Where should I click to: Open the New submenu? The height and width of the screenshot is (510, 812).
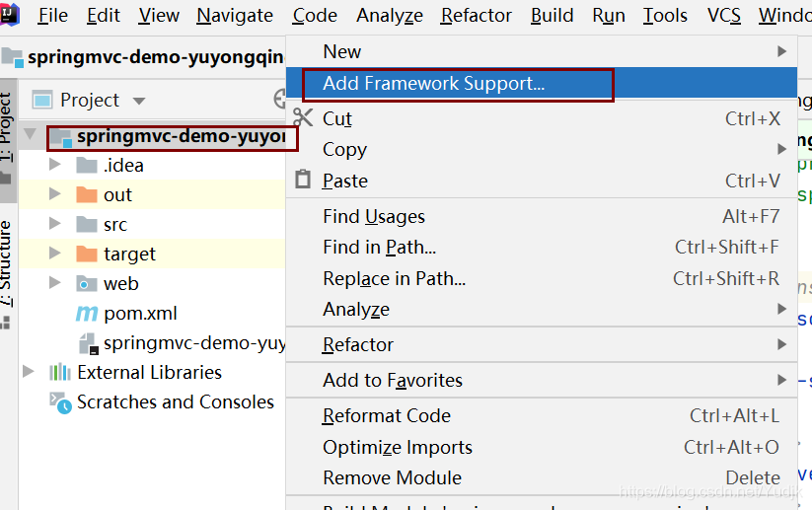click(x=342, y=51)
